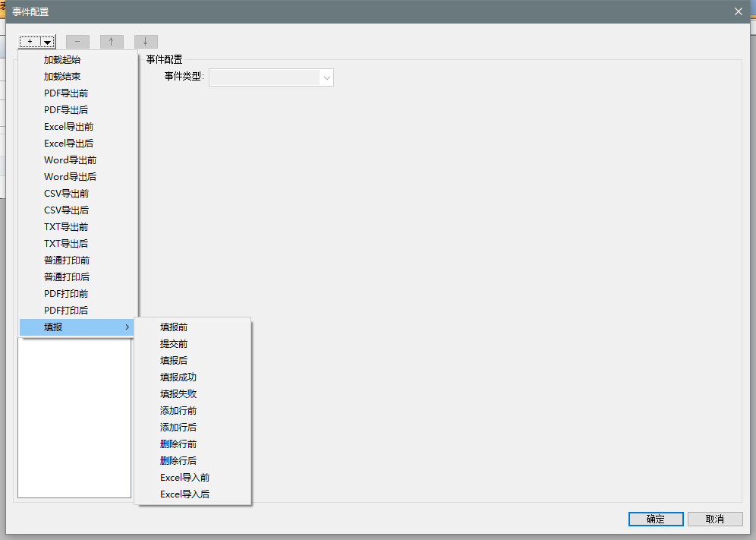756x540 pixels.
Task: Select 提交前 in the submenu
Action: tap(174, 344)
